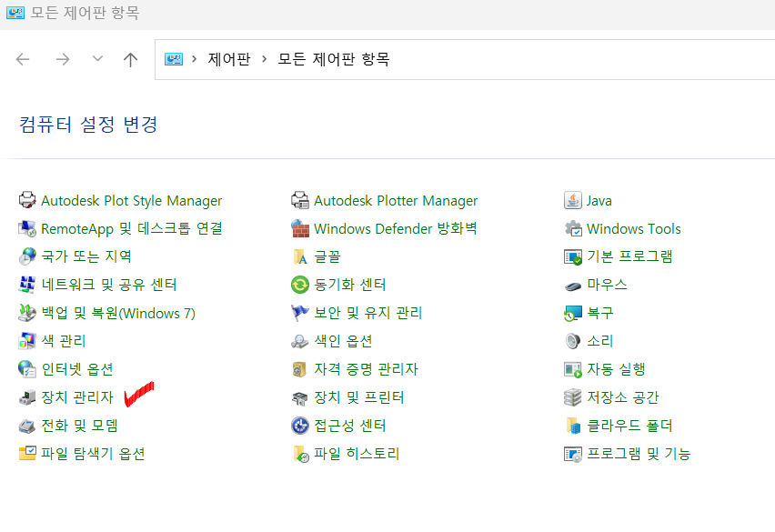Open the 네트워크 및 공유 센터 link
This screenshot has height=532, width=775.
(x=109, y=285)
